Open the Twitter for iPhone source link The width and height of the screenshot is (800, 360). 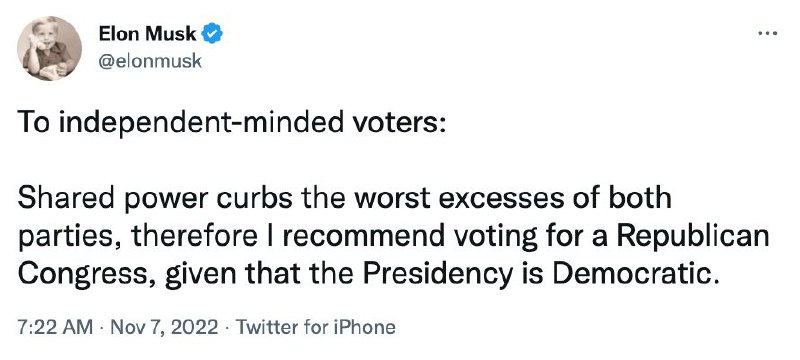click(x=314, y=327)
